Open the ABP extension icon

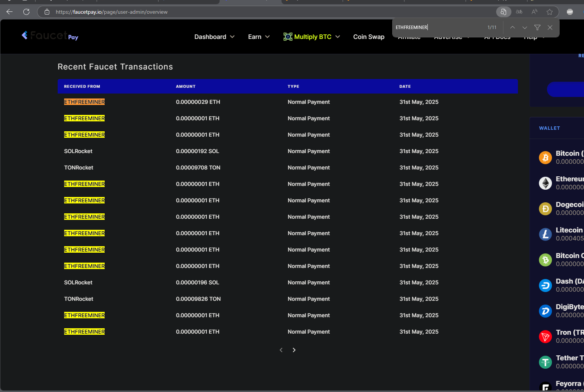point(570,12)
